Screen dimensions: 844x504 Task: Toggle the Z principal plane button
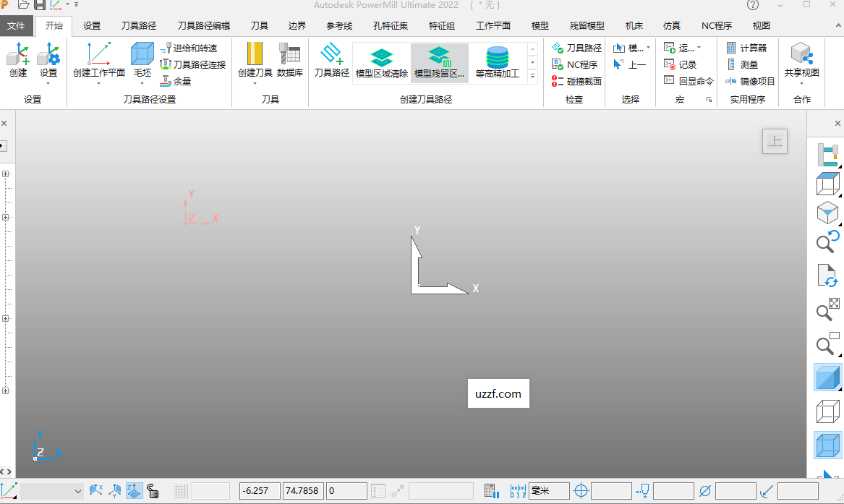click(134, 492)
